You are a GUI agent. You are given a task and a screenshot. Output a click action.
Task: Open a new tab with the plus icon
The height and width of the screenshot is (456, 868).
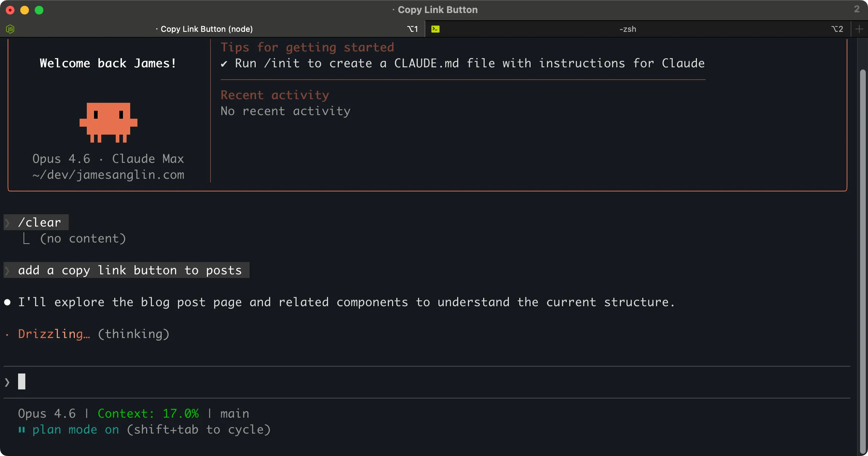coord(860,29)
